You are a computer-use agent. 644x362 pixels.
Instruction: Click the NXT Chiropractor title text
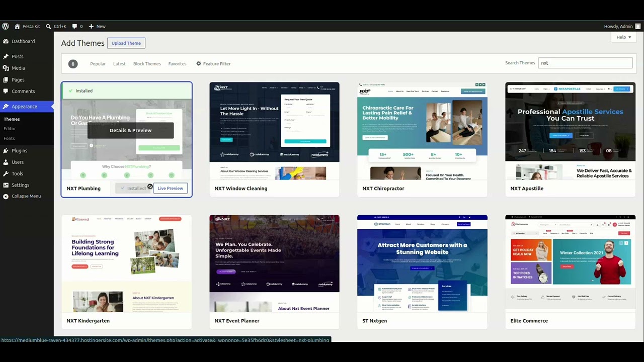pos(383,189)
